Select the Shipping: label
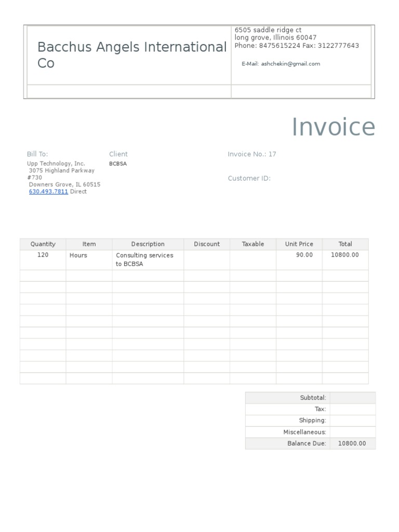Screen dimensions: 399x532 coord(312,420)
